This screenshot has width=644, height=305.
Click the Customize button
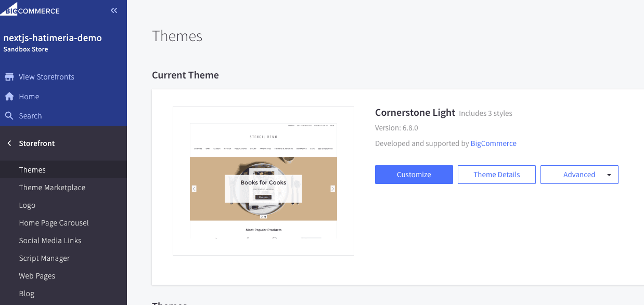tap(414, 175)
